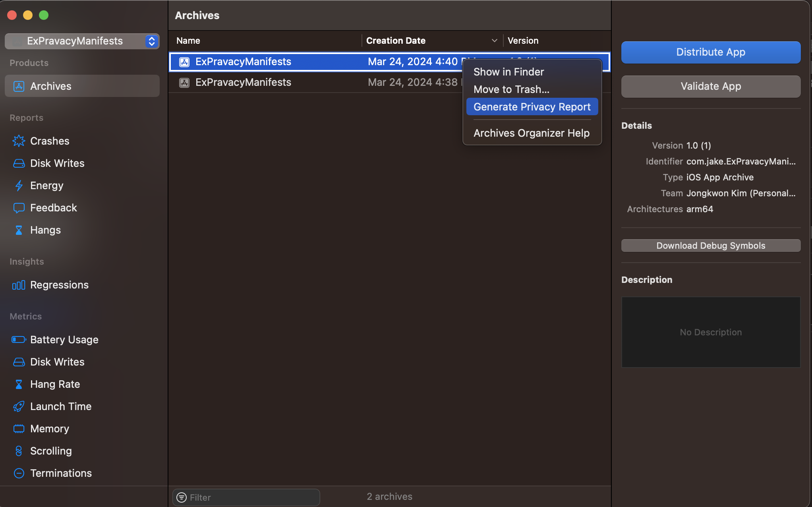Choose Generate Privacy Report from context menu
The image size is (812, 507).
click(532, 107)
